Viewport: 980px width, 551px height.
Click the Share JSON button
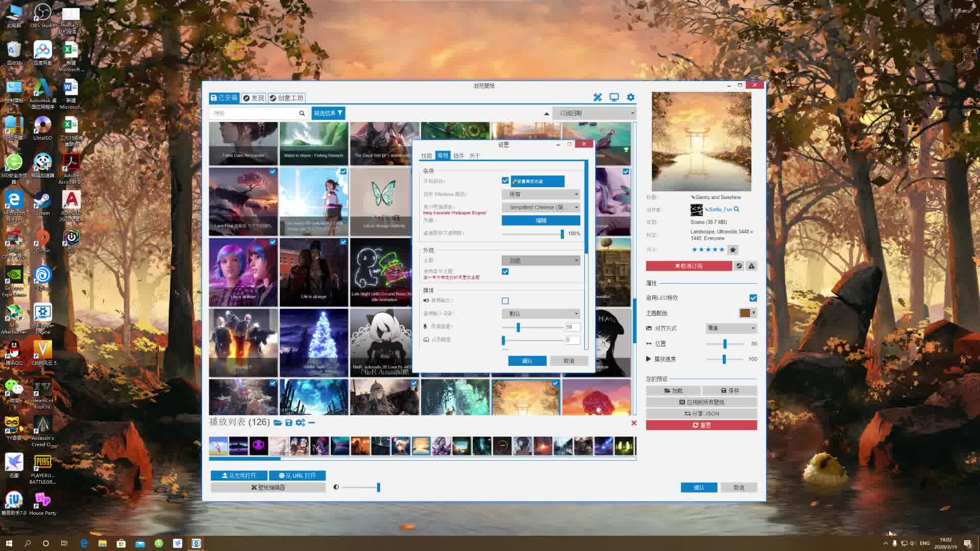point(701,414)
